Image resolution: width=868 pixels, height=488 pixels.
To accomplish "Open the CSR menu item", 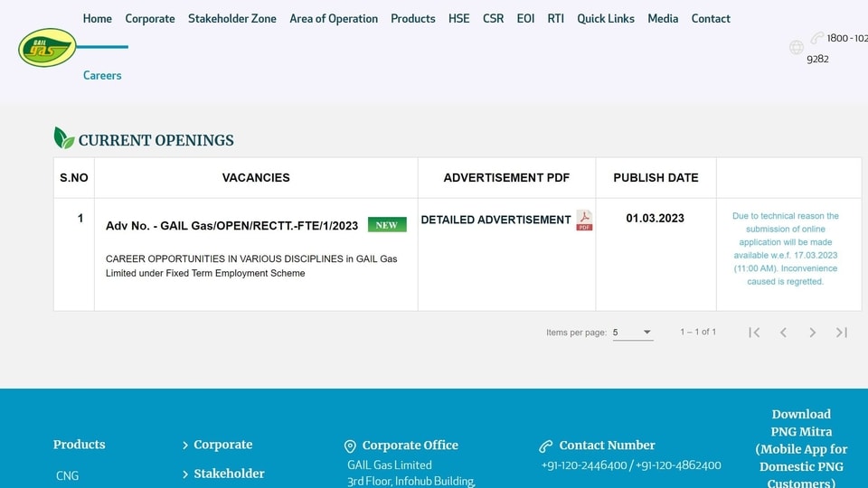I will tap(494, 19).
